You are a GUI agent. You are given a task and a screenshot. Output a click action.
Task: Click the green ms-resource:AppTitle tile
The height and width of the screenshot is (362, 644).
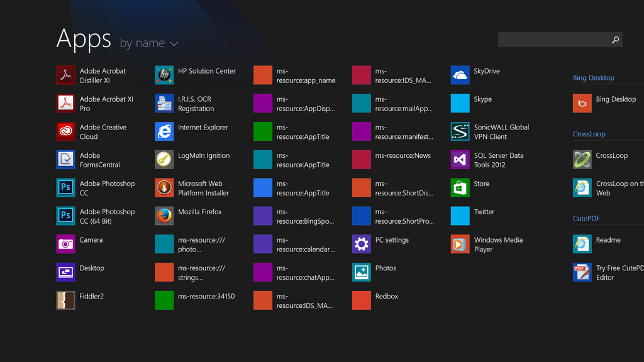point(263,131)
